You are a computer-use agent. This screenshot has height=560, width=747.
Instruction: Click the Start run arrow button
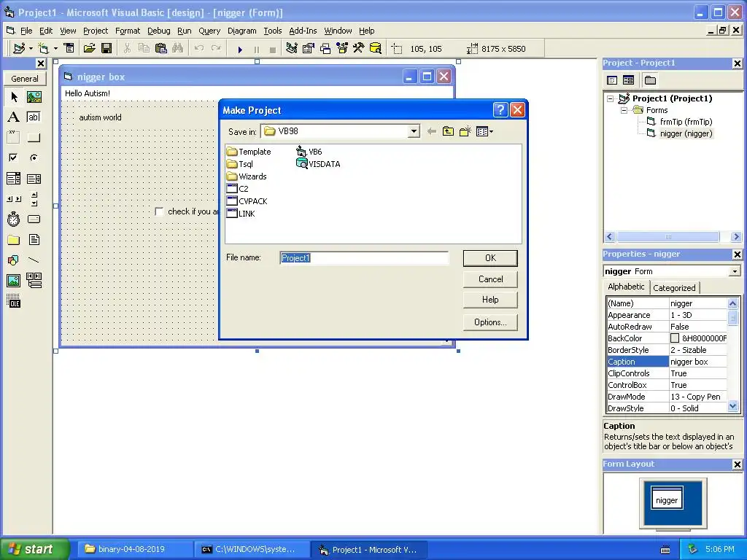coord(240,49)
